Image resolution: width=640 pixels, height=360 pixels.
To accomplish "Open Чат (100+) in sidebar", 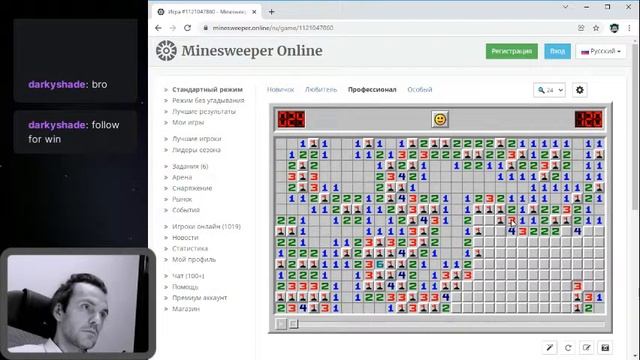I will pos(188,276).
